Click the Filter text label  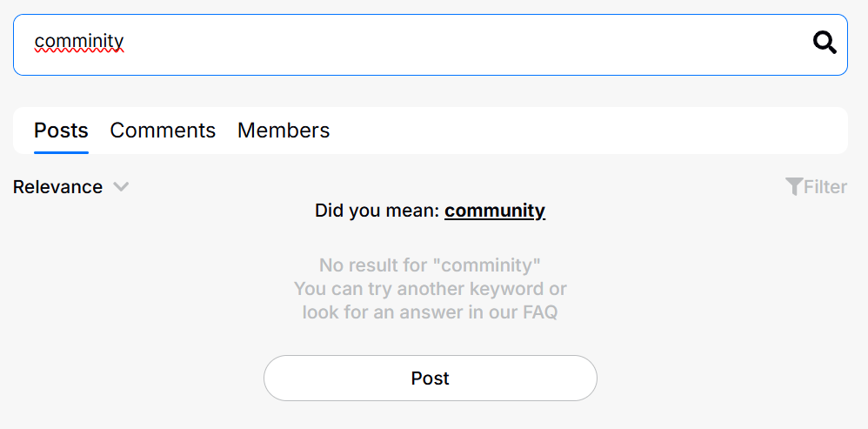(x=825, y=186)
